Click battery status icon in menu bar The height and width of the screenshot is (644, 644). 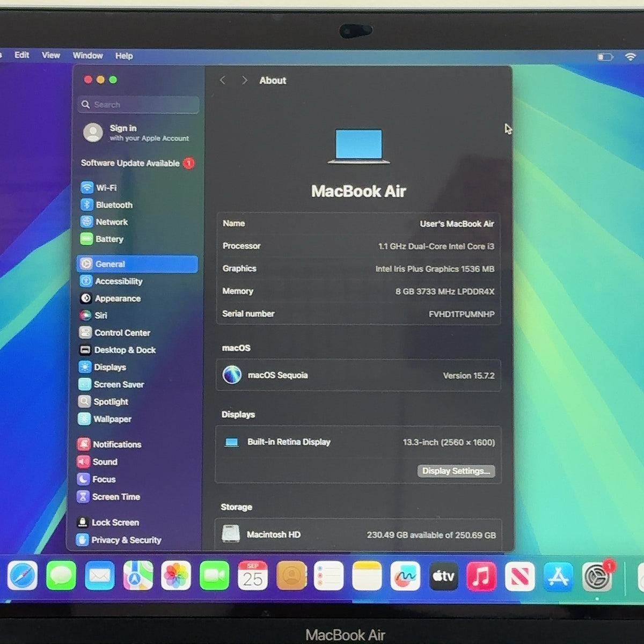click(x=605, y=56)
